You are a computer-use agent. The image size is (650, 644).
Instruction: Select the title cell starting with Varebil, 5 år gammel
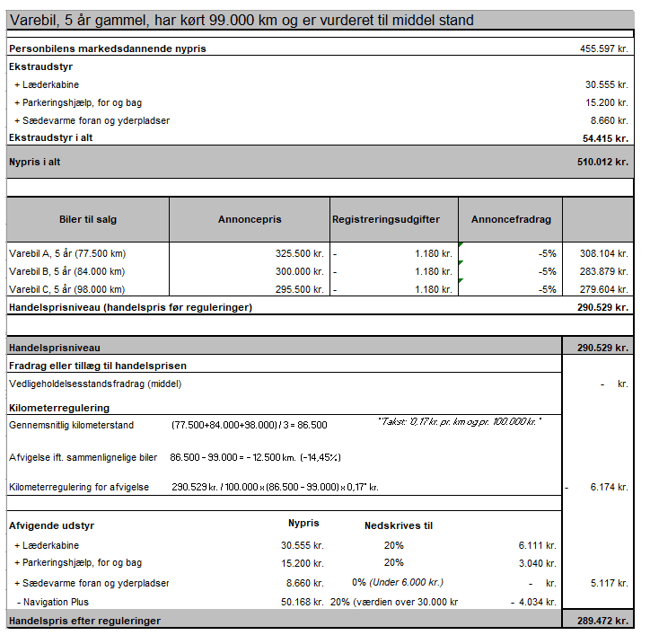point(241,20)
